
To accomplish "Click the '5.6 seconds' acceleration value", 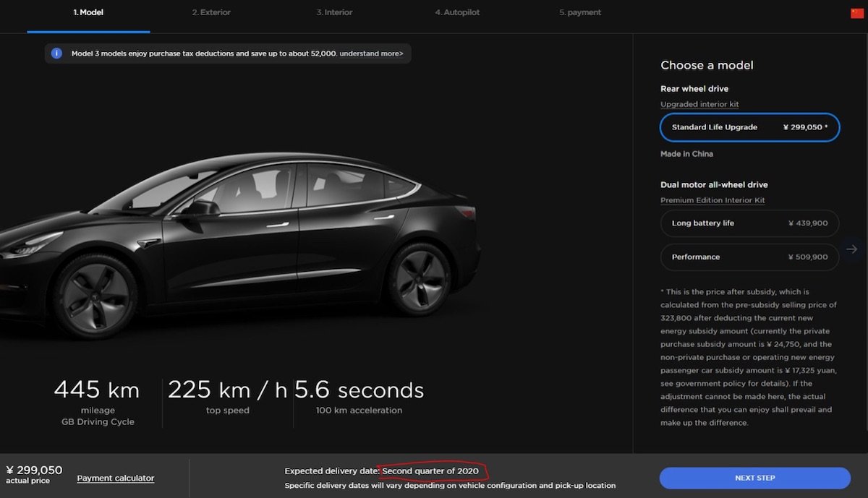I will coord(359,390).
